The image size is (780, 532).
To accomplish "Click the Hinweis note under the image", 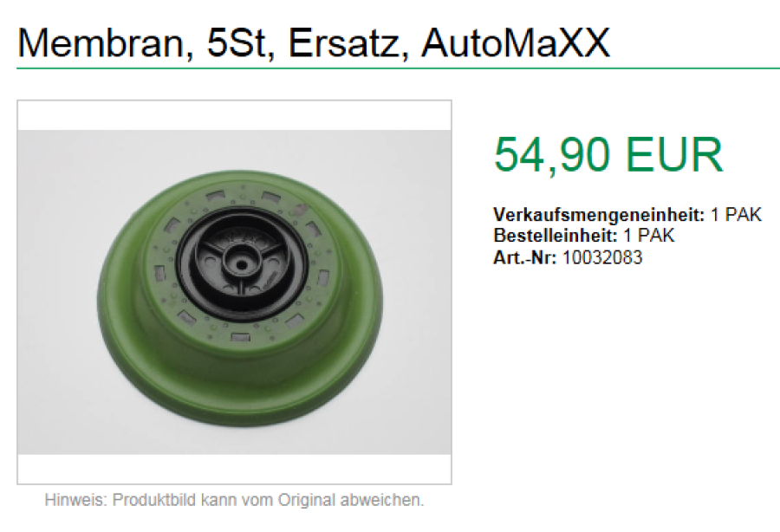I will click(x=234, y=500).
